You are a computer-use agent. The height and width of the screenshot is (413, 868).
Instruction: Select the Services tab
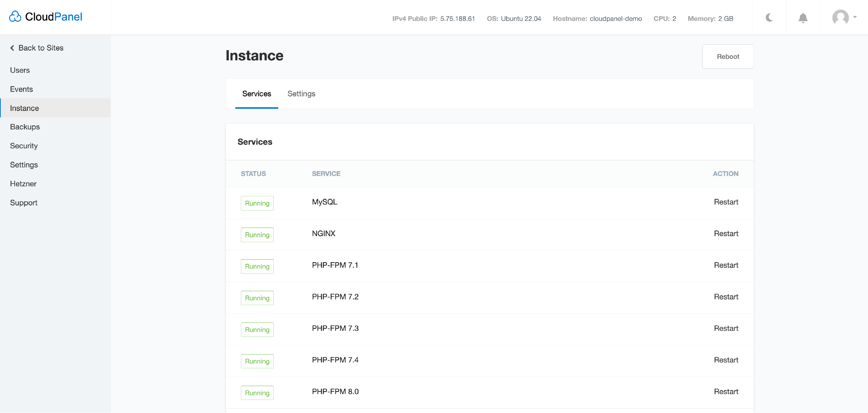click(257, 93)
